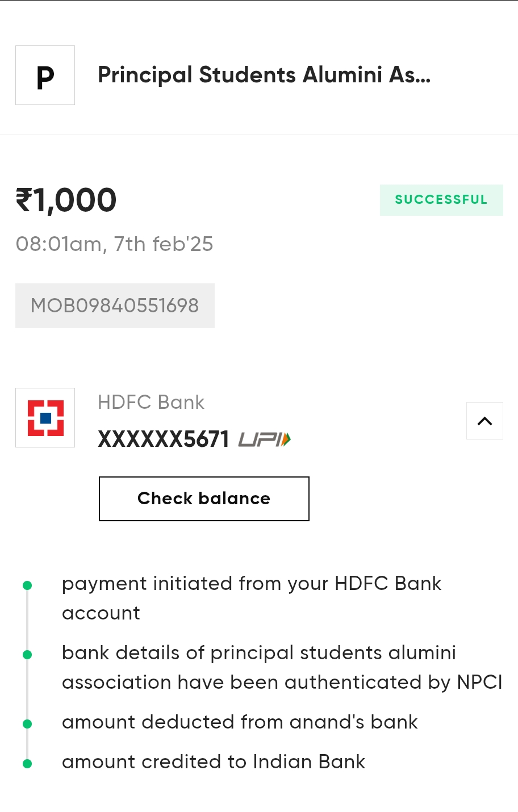This screenshot has width=518, height=812.
Task: Click the Check balance button
Action: tap(204, 499)
